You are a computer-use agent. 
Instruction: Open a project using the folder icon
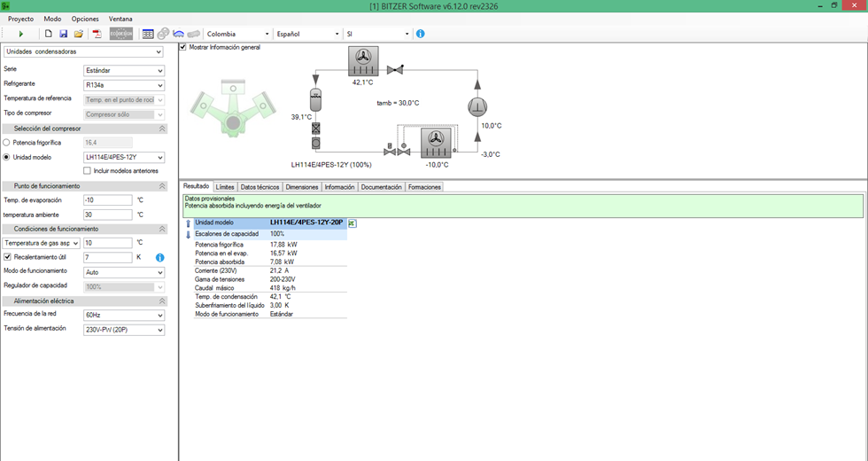pos(79,34)
